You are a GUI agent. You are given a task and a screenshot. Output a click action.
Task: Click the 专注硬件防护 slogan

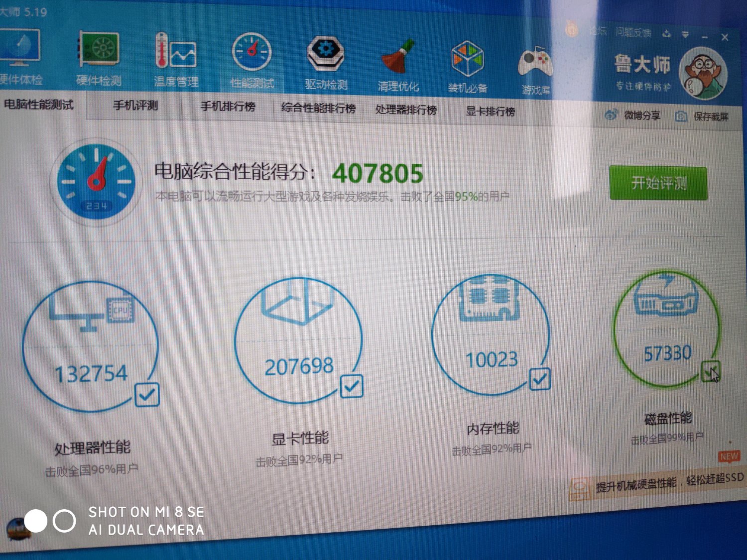click(x=643, y=86)
